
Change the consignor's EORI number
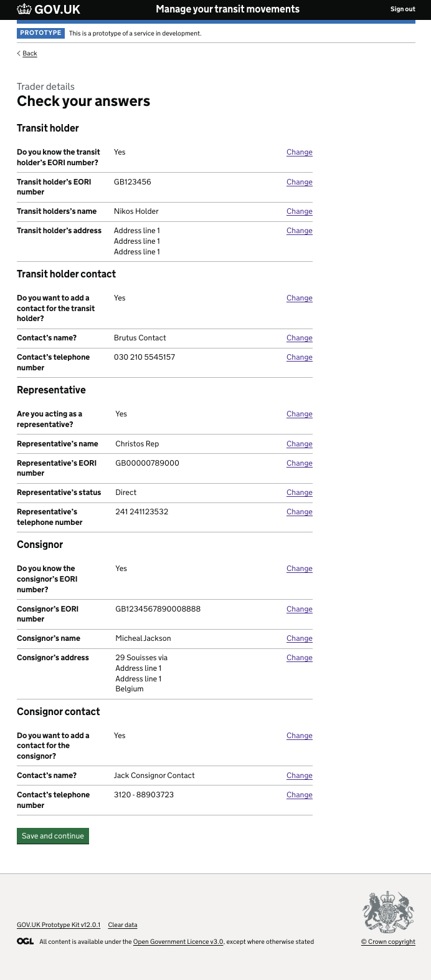pos(299,609)
